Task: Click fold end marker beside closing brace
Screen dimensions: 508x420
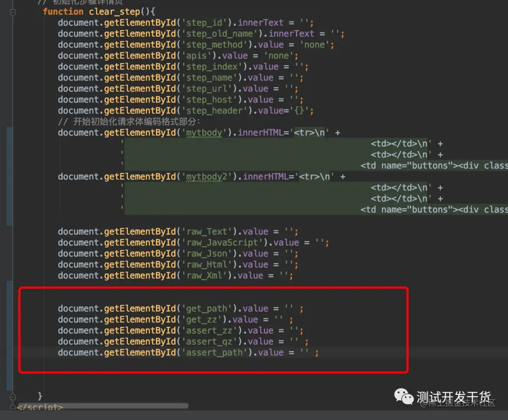Action: [13, 396]
